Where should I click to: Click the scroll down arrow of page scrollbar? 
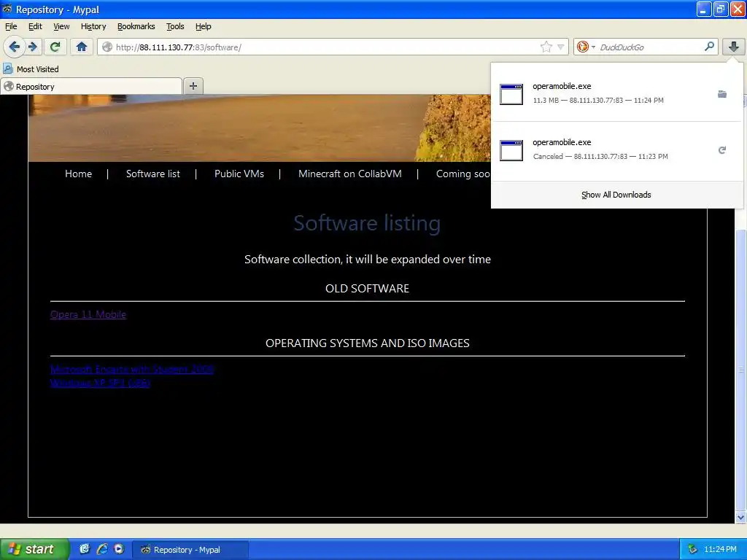[740, 517]
